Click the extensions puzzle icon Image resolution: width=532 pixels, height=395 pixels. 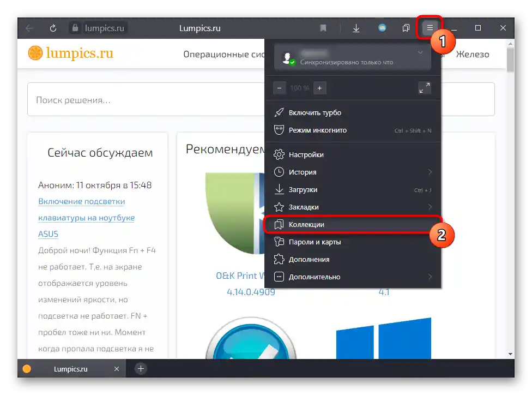[x=279, y=259]
